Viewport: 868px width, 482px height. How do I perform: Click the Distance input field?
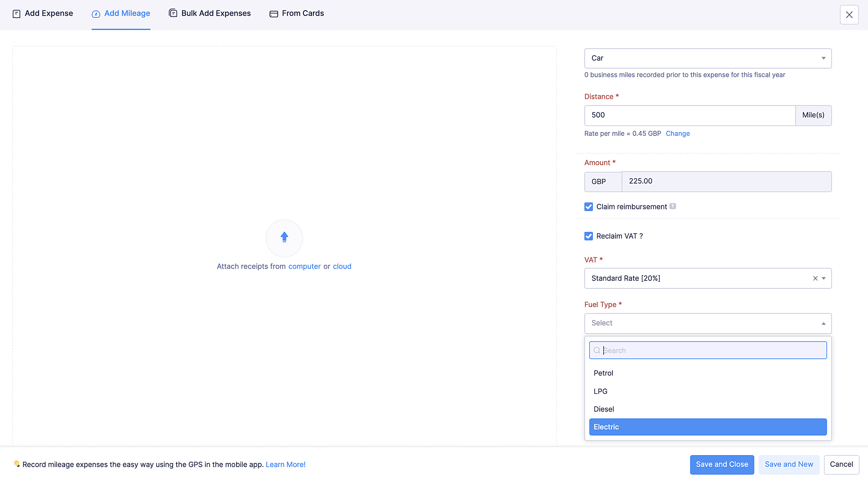coord(689,115)
